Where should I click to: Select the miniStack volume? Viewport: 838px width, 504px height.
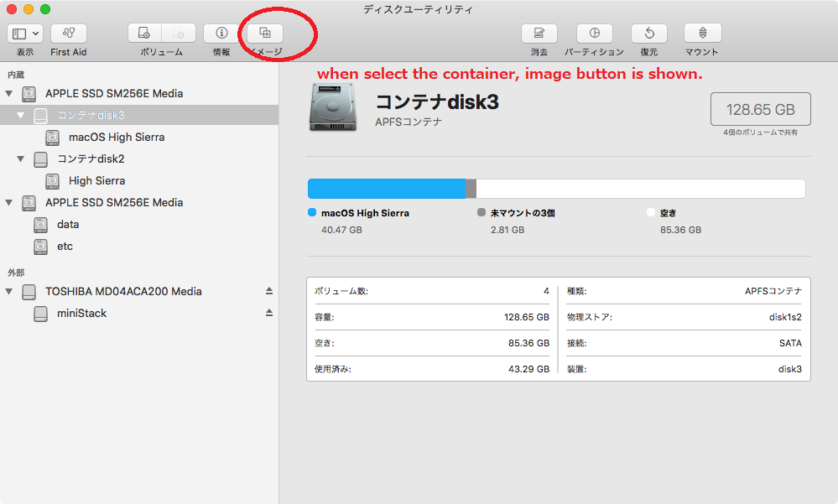pyautogui.click(x=139, y=313)
